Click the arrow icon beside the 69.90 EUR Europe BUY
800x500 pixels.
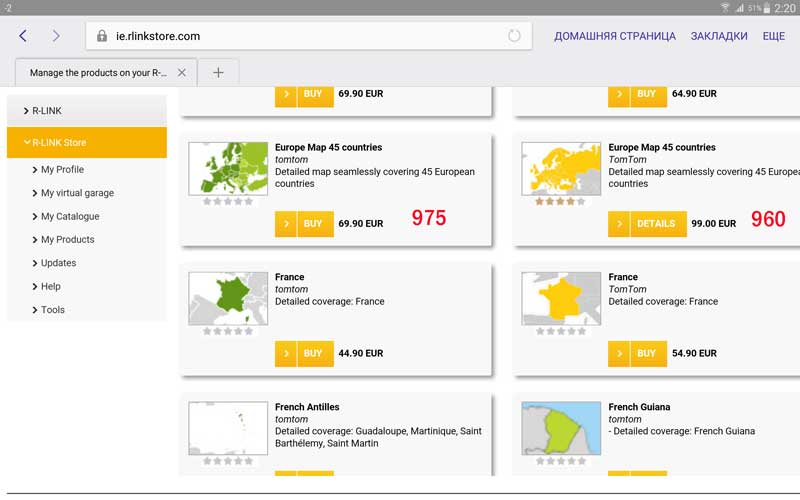286,223
